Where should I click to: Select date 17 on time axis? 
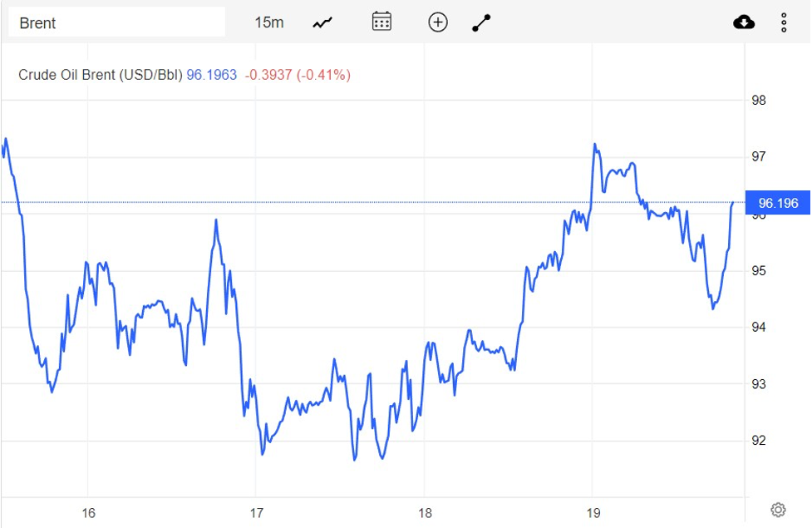[256, 513]
